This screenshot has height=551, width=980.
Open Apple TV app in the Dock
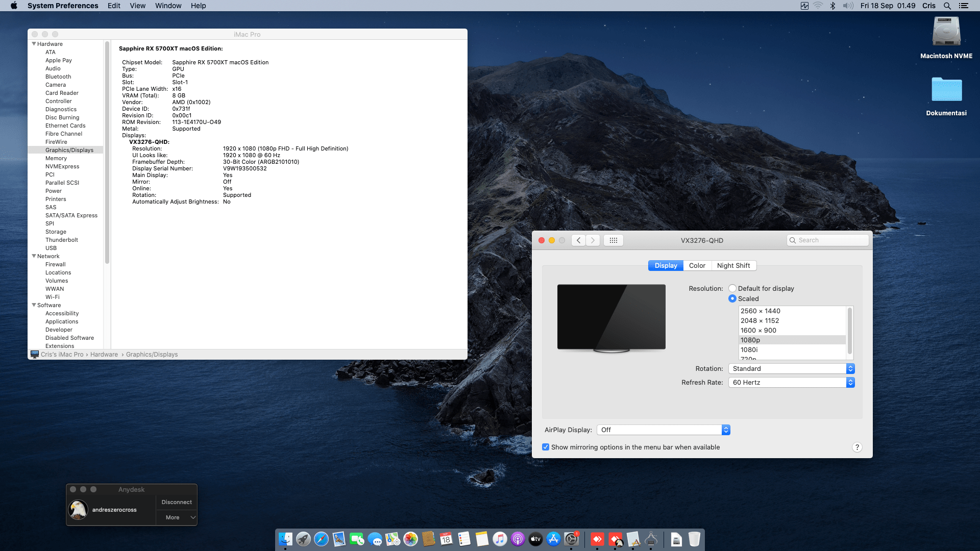click(535, 539)
